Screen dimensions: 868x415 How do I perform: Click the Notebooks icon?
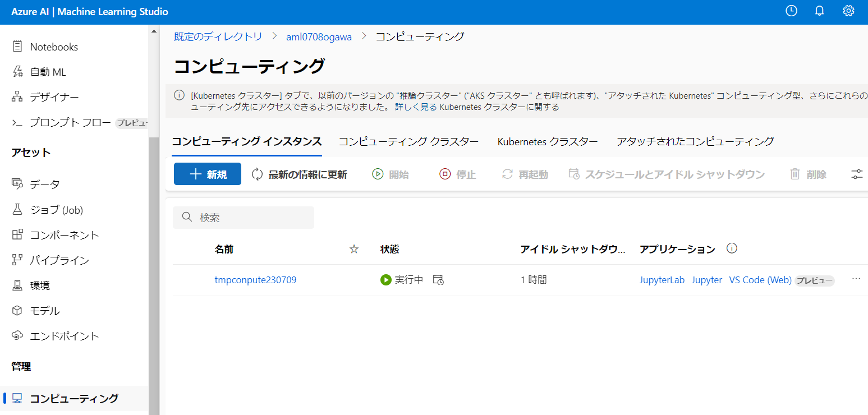tap(17, 47)
